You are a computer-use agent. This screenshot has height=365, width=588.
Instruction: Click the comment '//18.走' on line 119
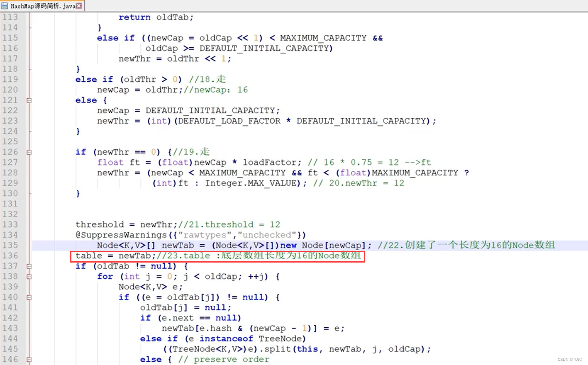point(207,79)
